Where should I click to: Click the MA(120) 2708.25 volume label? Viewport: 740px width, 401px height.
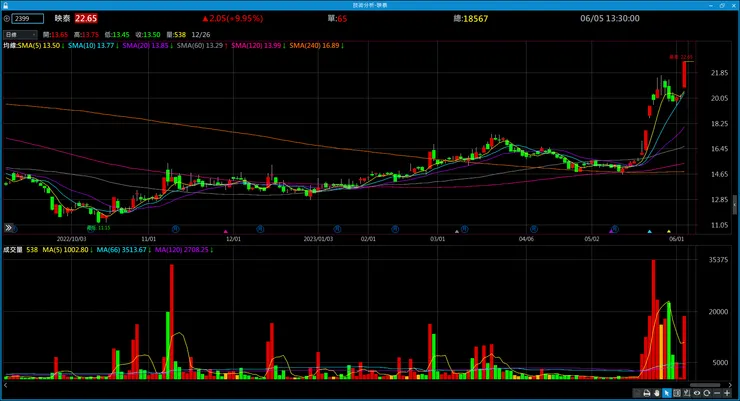[182, 250]
